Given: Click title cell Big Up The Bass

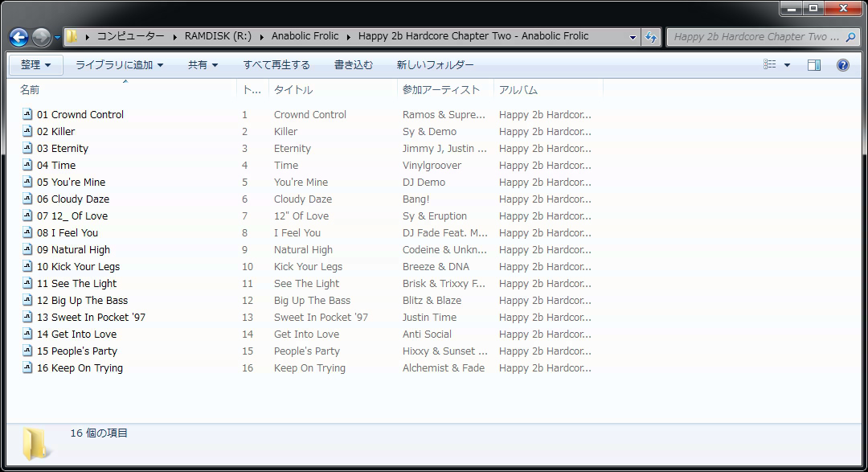Looking at the screenshot, I should 312,300.
